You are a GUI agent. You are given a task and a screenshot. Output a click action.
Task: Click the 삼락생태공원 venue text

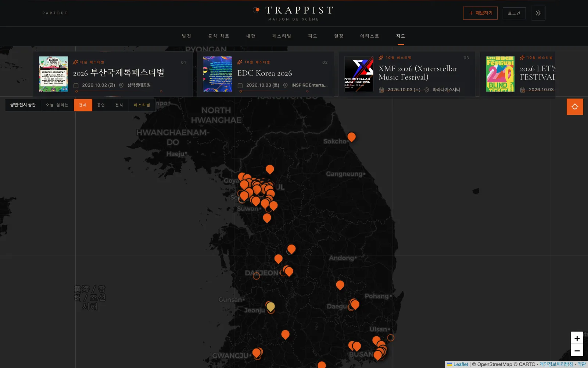coord(139,85)
